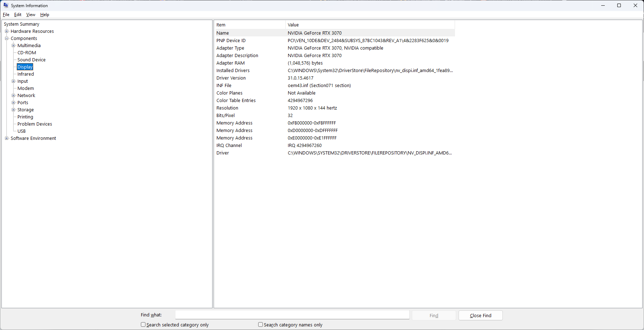The width and height of the screenshot is (644, 330).
Task: Select Storage category label
Action: [26, 110]
